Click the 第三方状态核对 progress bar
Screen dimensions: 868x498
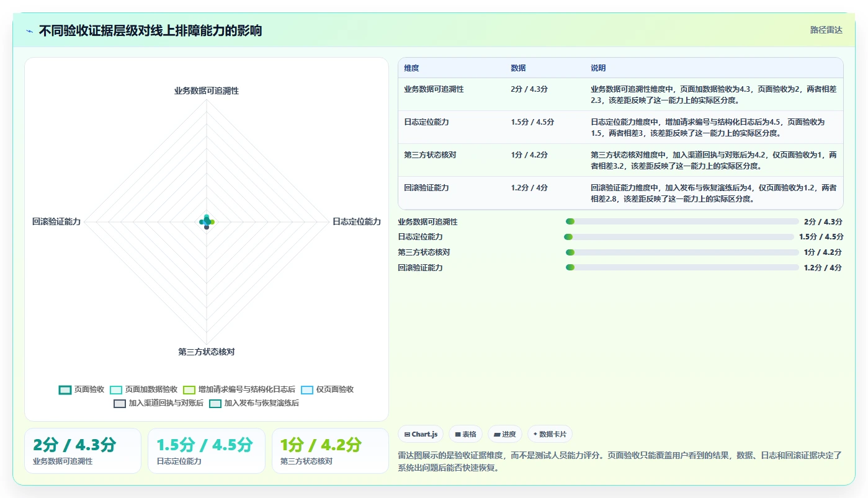point(682,252)
